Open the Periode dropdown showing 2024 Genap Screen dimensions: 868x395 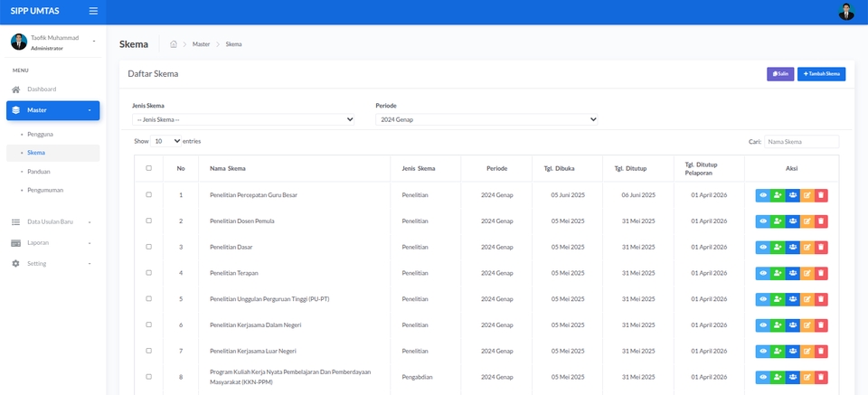486,119
